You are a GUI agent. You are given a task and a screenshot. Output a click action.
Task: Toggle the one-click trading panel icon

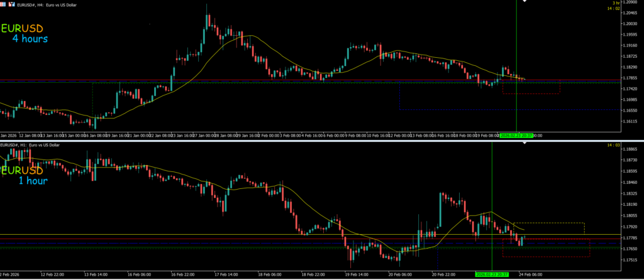click(11, 4)
